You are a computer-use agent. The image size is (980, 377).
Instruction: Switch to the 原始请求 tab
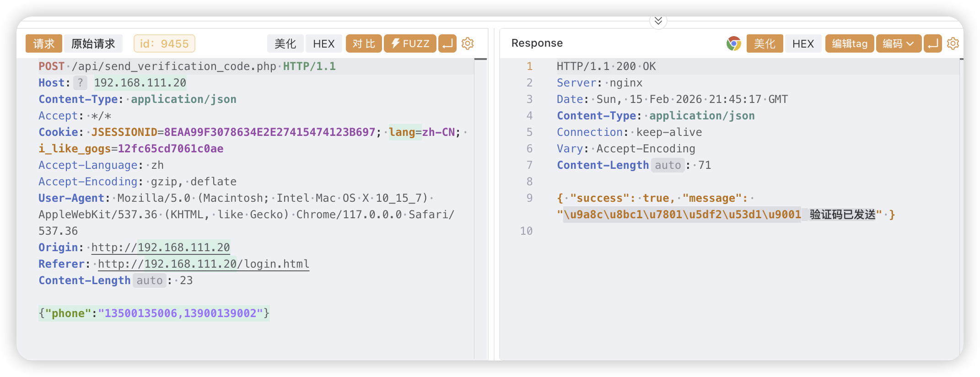[93, 43]
